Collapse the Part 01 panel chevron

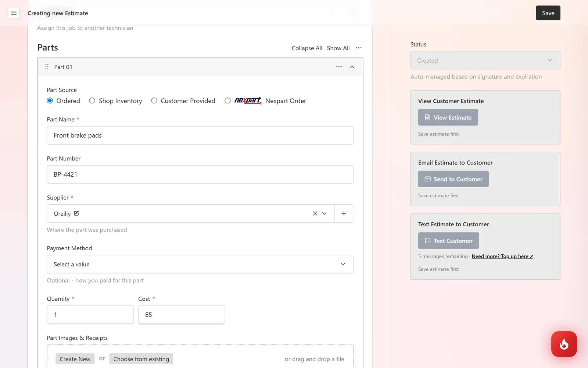click(x=352, y=67)
